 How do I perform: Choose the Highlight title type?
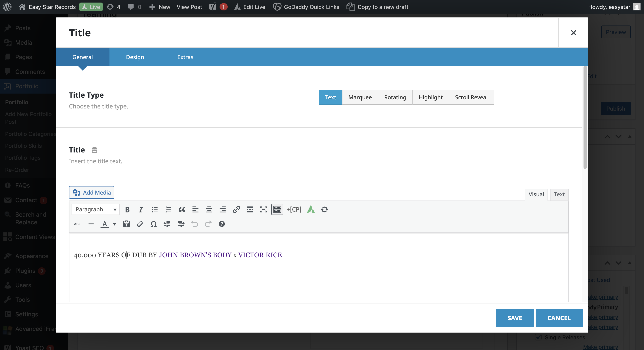[x=430, y=97]
